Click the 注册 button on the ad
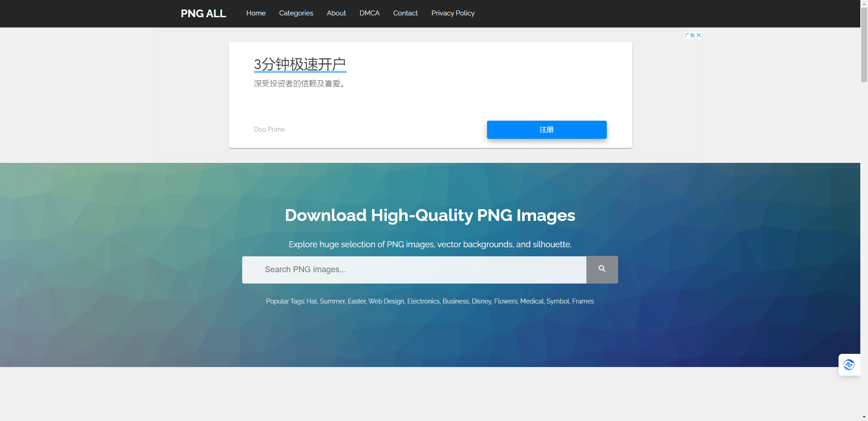868x421 pixels. (x=546, y=129)
